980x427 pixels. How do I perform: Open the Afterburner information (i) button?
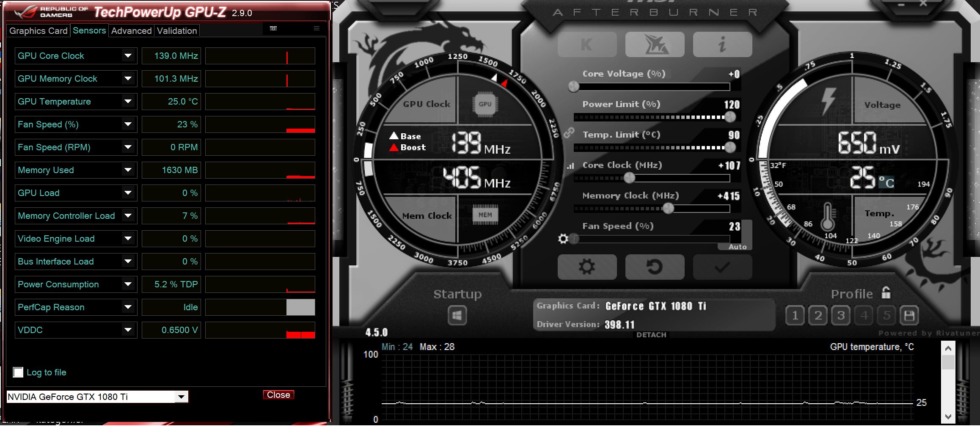(722, 44)
